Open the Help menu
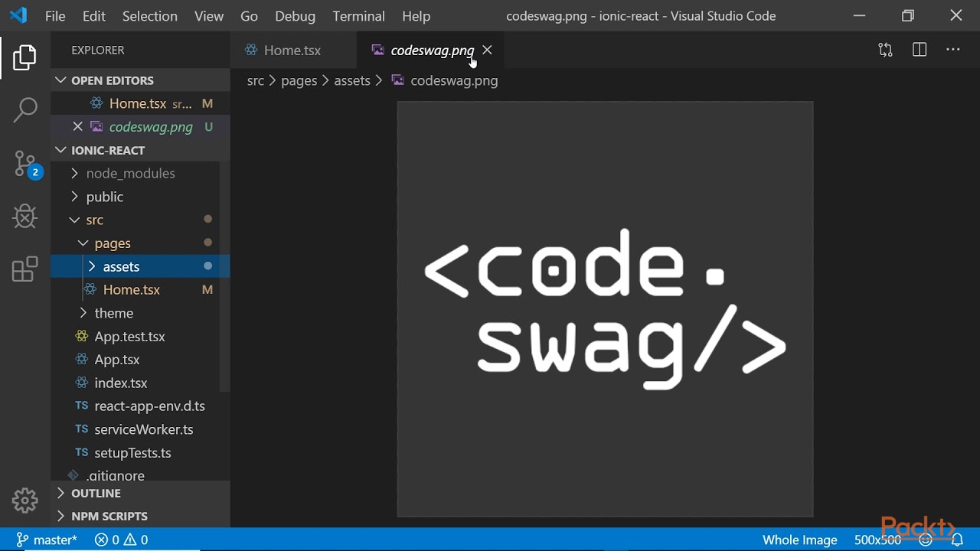The image size is (980, 551). [x=416, y=16]
